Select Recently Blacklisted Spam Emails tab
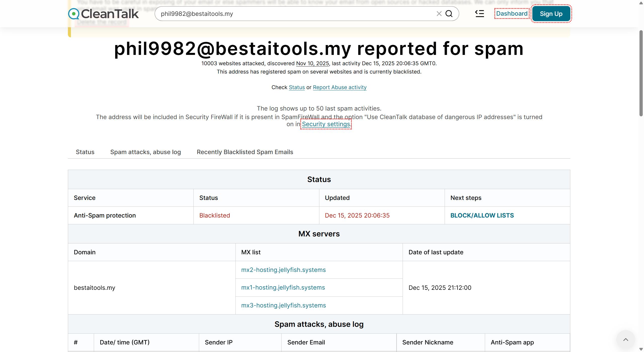This screenshot has width=644, height=352. (x=245, y=152)
